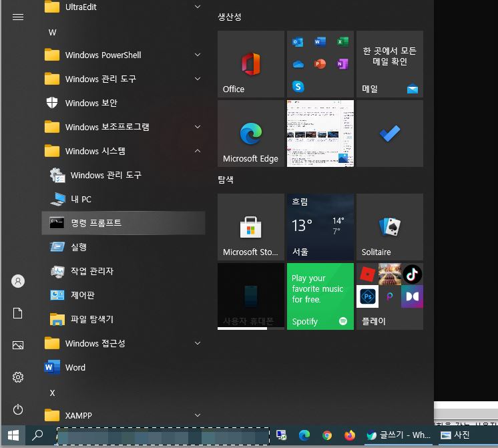
Task: Open the Mail tile
Action: [x=390, y=64]
